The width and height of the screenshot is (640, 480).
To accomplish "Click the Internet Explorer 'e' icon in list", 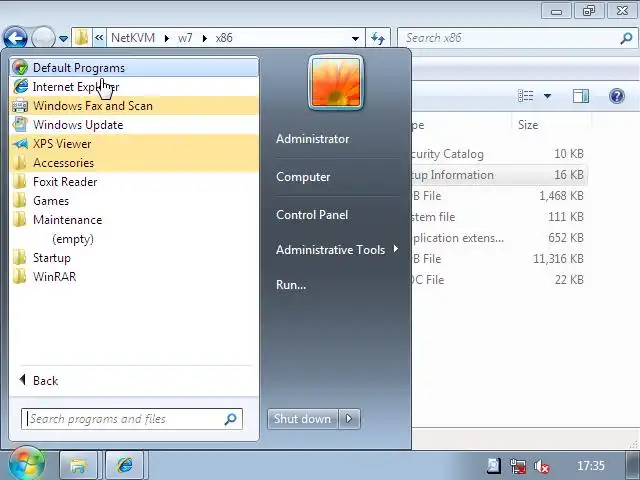I will tap(20, 87).
